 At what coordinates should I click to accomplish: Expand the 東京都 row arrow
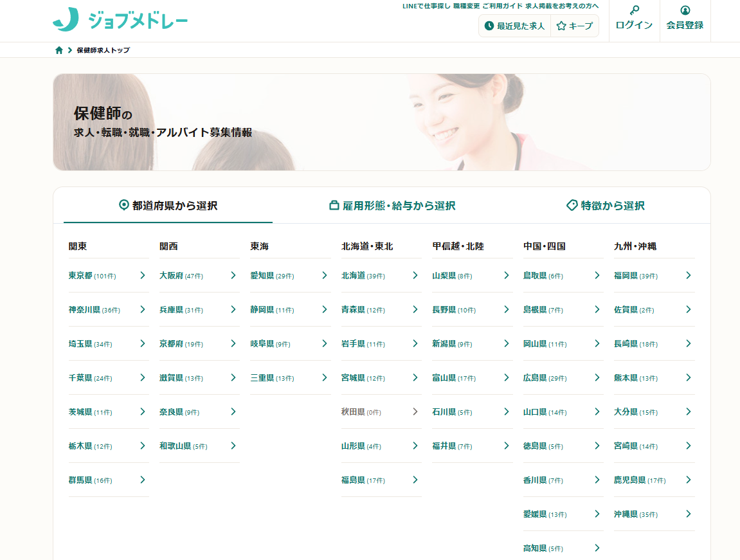point(143,275)
